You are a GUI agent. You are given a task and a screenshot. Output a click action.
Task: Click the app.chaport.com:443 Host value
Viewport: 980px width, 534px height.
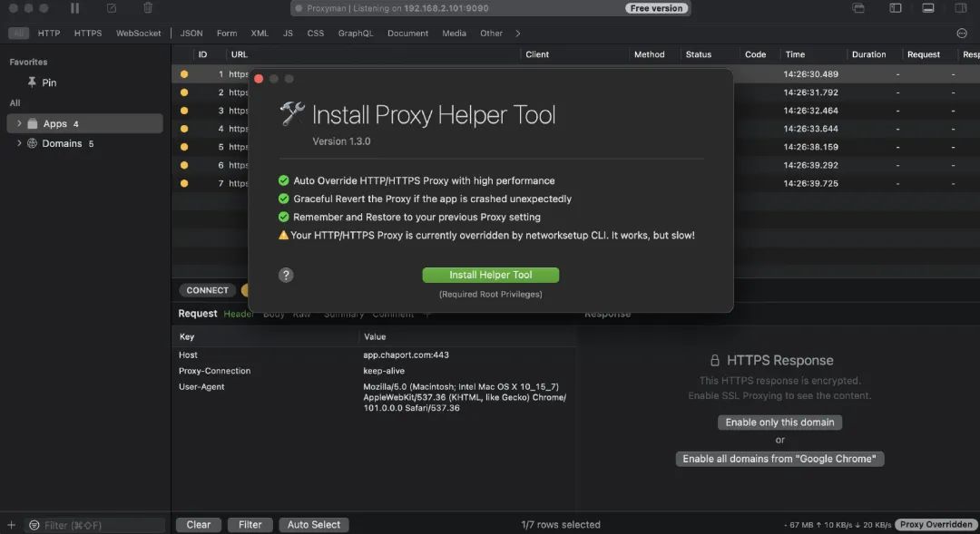[406, 354]
